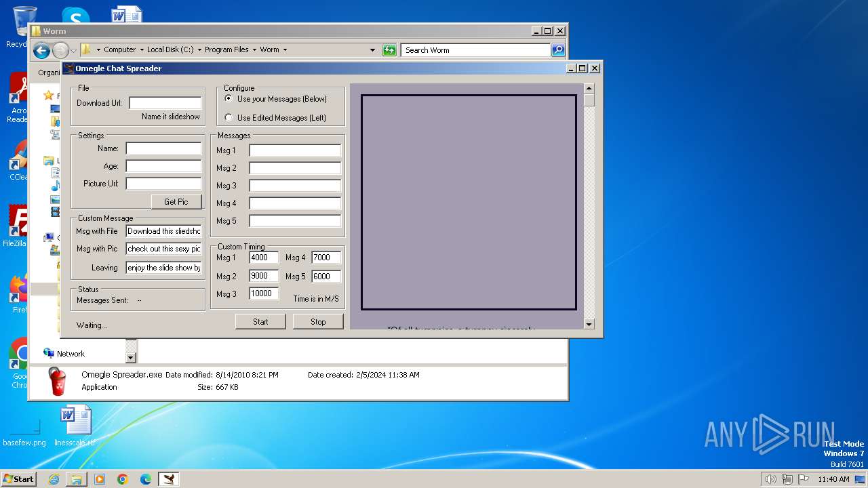
Task: Open Windows Explorer from taskbar
Action: point(77,479)
